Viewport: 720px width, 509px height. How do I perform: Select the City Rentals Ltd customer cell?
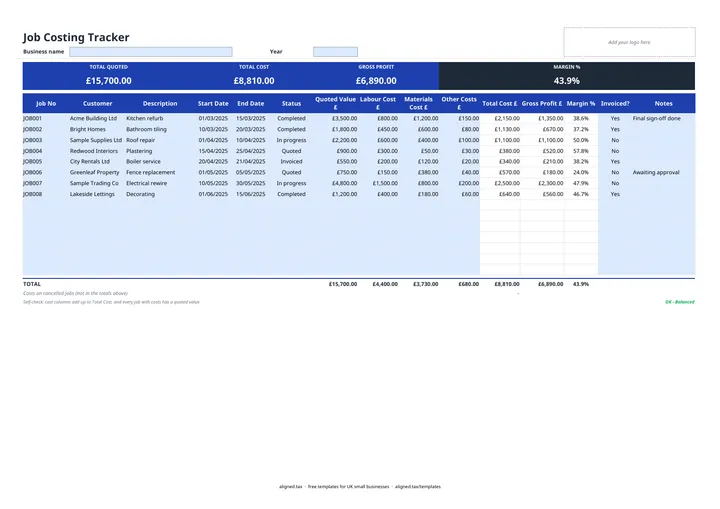coord(90,162)
